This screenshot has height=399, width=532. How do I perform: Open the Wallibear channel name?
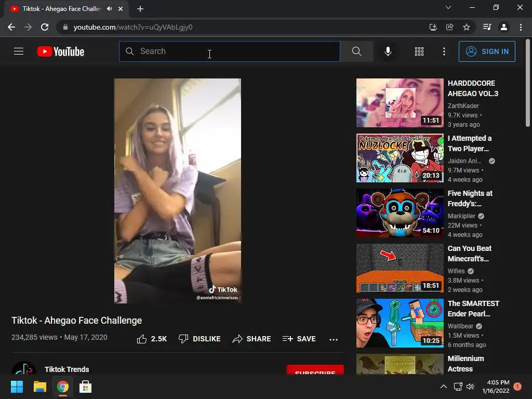pos(460,326)
